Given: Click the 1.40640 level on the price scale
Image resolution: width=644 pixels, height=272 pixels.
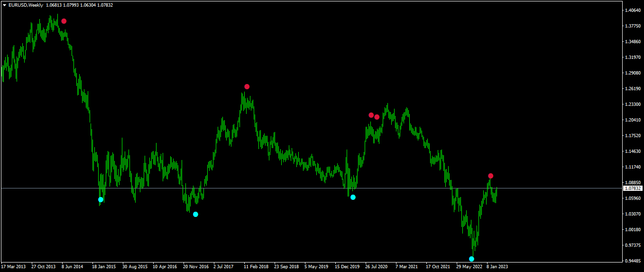Looking at the screenshot, I should (x=633, y=10).
